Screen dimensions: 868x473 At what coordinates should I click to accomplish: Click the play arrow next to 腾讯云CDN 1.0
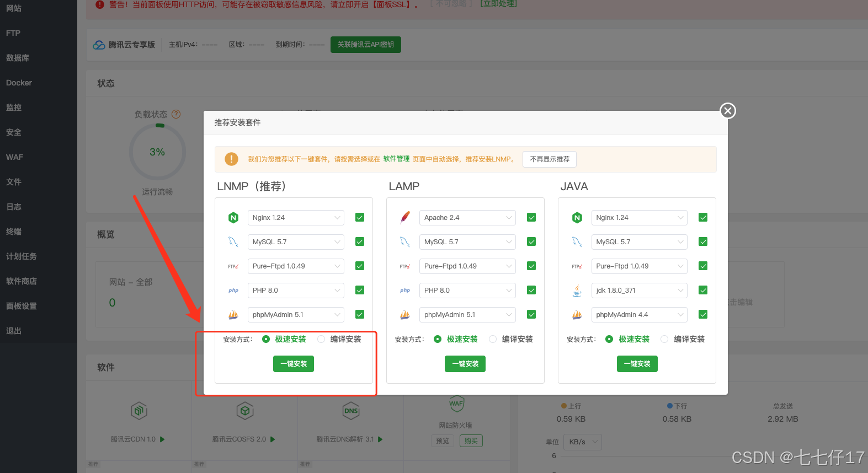point(162,439)
